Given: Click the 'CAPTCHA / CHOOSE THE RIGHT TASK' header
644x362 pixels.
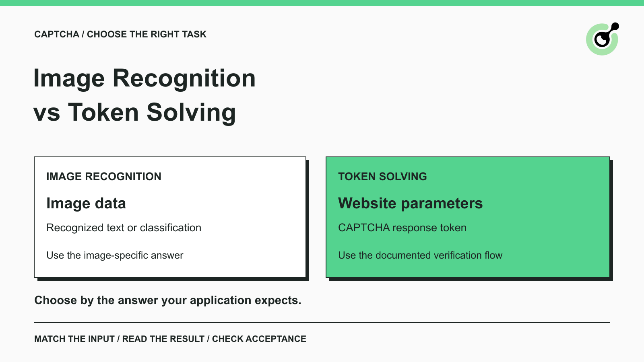Looking at the screenshot, I should pyautogui.click(x=120, y=34).
